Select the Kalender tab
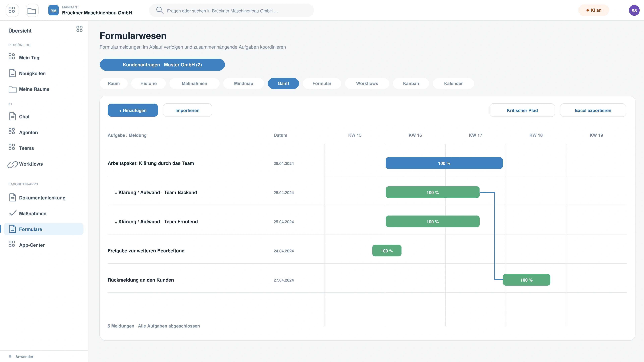644x362 pixels. point(453,83)
